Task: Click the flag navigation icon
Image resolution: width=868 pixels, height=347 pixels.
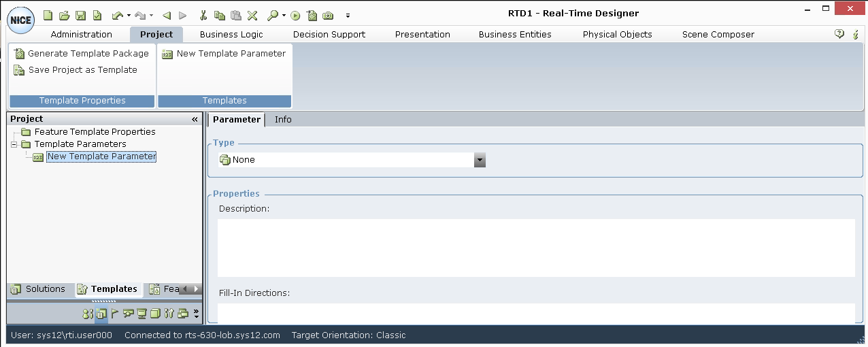Action: point(114,314)
